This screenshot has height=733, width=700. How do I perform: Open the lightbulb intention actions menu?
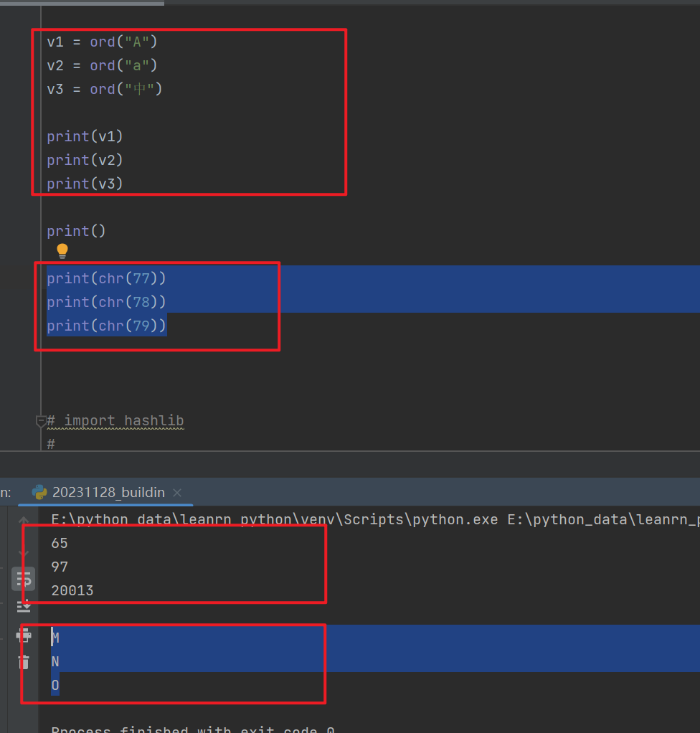[62, 250]
